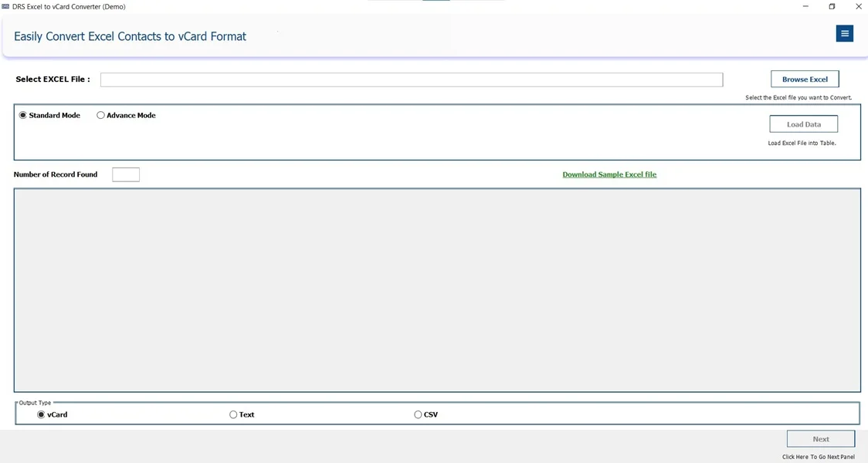Open the Download Sample Excel file link

[609, 174]
